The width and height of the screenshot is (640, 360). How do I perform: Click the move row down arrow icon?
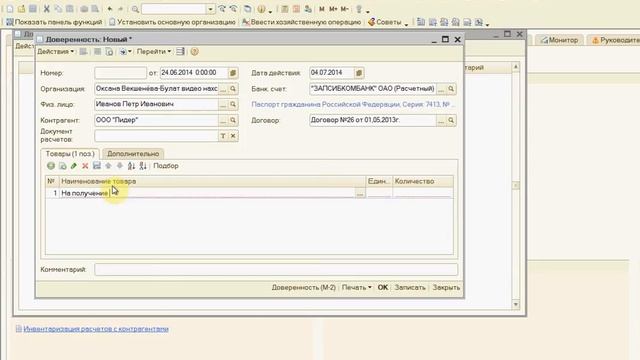point(120,166)
